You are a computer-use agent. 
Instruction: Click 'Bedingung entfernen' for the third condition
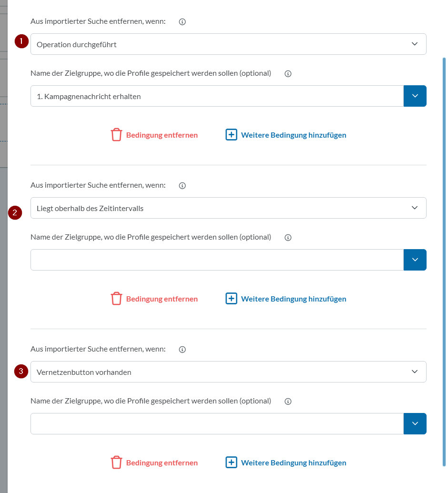point(161,463)
